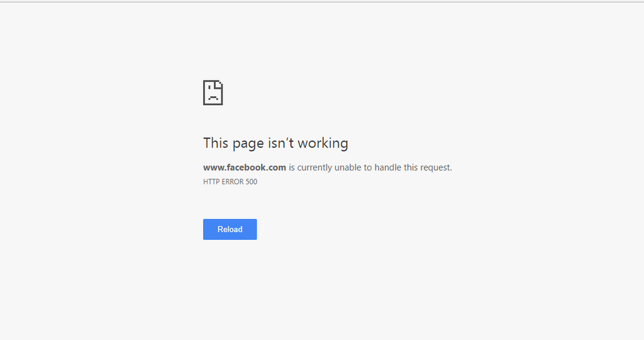Click the word "page" in the heading

click(x=248, y=144)
